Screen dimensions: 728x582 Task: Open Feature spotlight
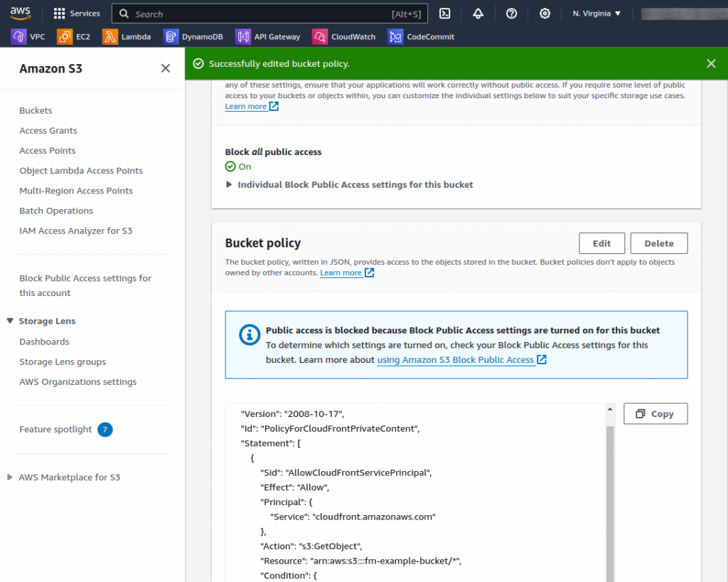point(55,429)
